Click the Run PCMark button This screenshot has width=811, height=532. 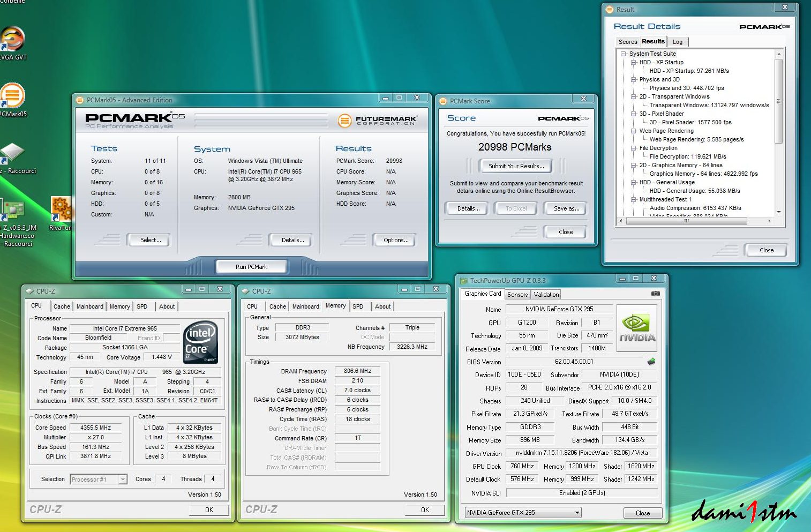251,266
